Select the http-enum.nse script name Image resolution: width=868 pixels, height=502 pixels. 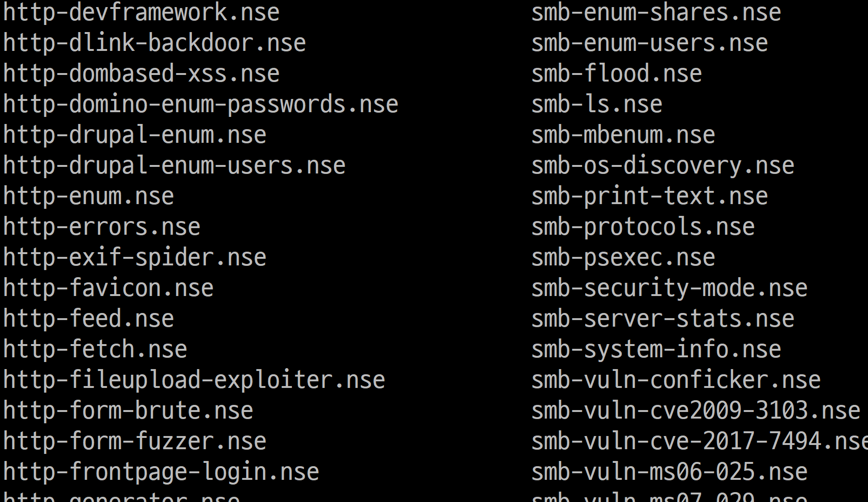(89, 196)
